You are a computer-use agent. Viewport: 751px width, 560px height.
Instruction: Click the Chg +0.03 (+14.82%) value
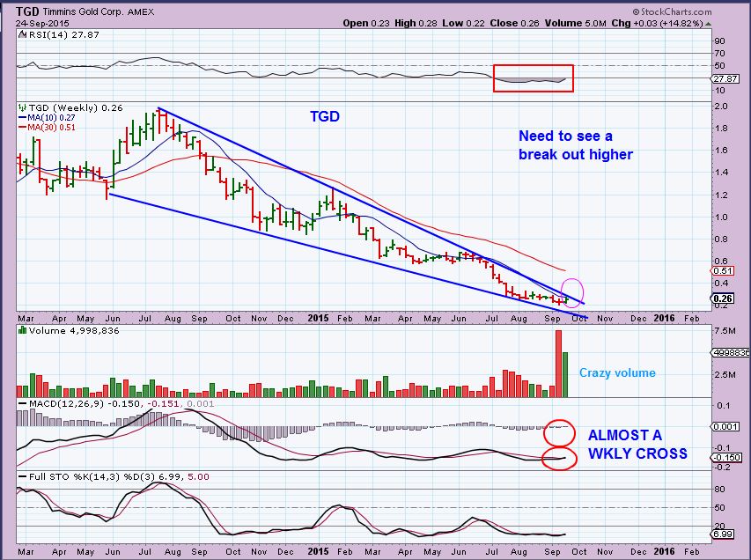click(x=657, y=23)
